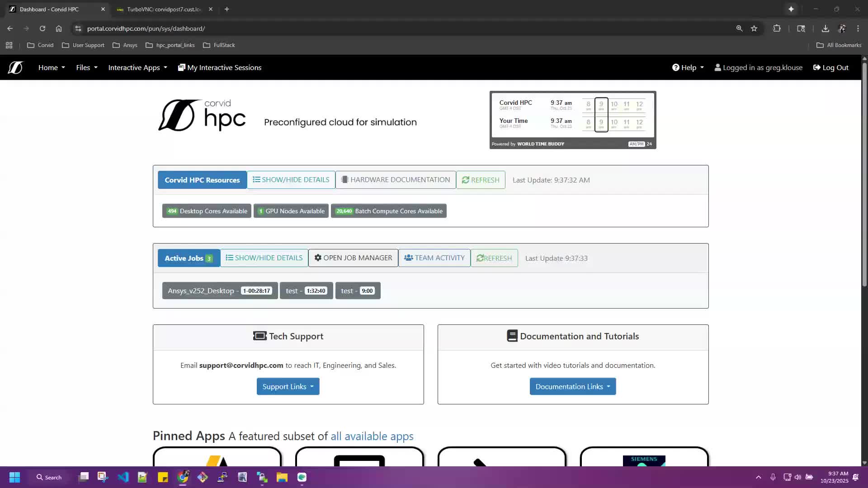Image resolution: width=868 pixels, height=488 pixels.
Task: Open the Corvid bookmarks folder
Action: pyautogui.click(x=40, y=45)
